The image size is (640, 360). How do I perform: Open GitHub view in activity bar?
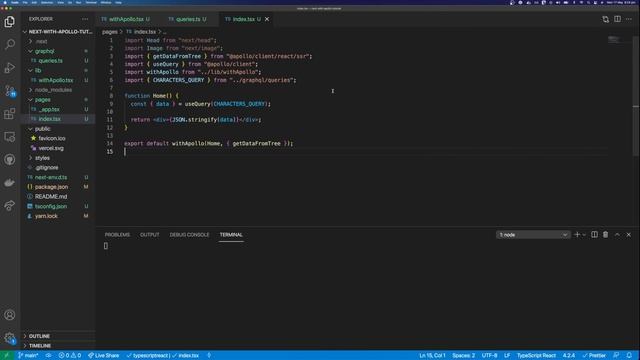pyautogui.click(x=9, y=160)
